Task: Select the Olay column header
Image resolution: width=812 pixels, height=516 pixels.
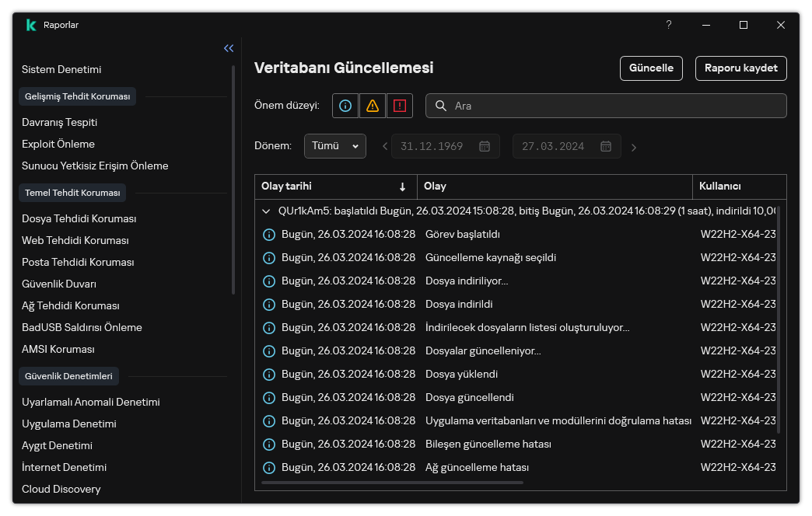Action: point(554,187)
